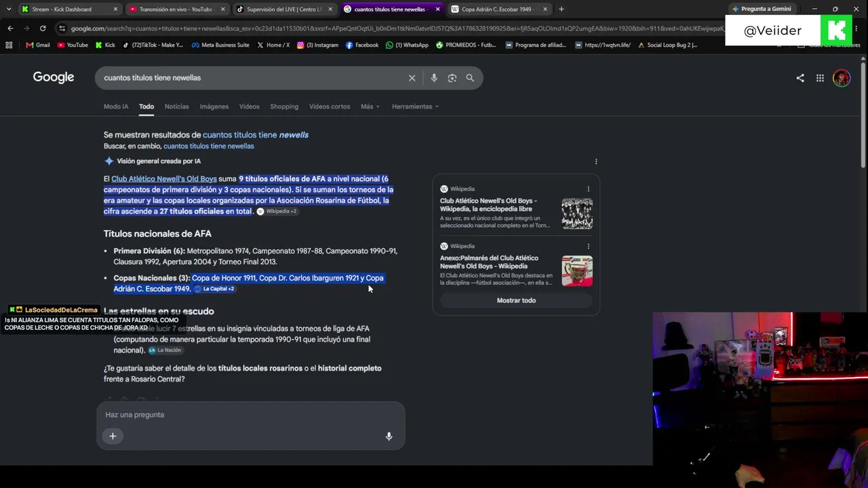The image size is (868, 488).
Task: Open the Instagram bookmark
Action: pos(317,45)
